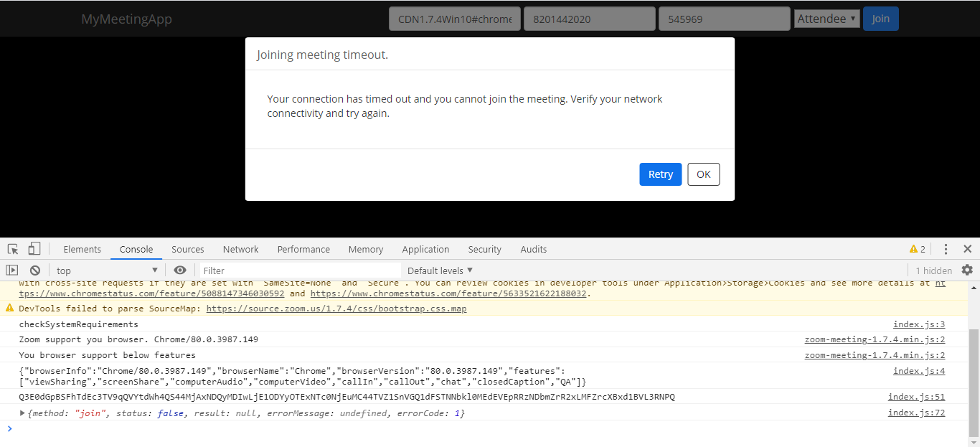Open the DevTools three-dot customize menu
Screen dimensions: 980x447
click(x=946, y=249)
